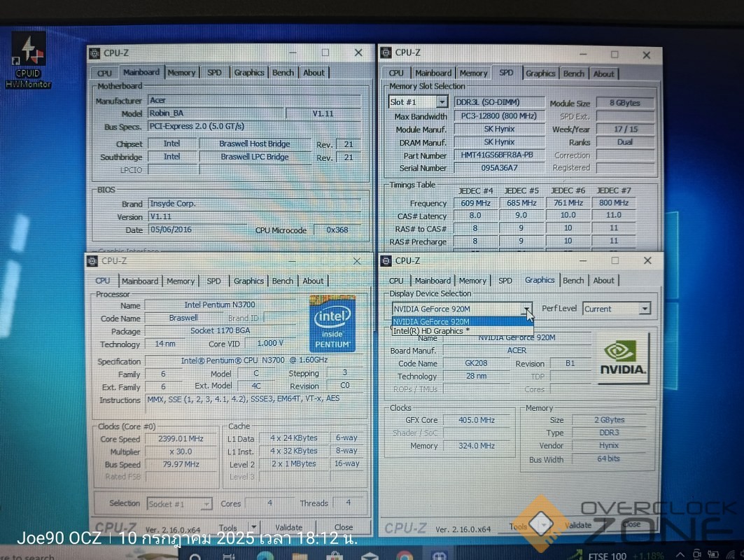Open File Explorer from the taskbar
The width and height of the screenshot is (744, 560).
coord(300,555)
